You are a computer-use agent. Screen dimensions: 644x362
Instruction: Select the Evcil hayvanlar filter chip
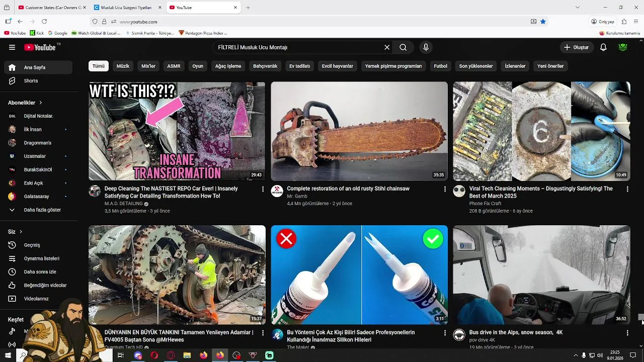338,66
